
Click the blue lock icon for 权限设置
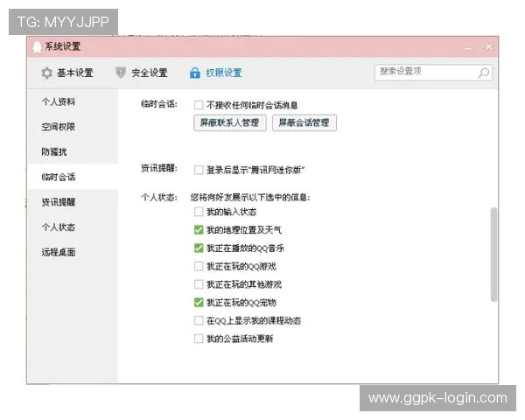195,73
